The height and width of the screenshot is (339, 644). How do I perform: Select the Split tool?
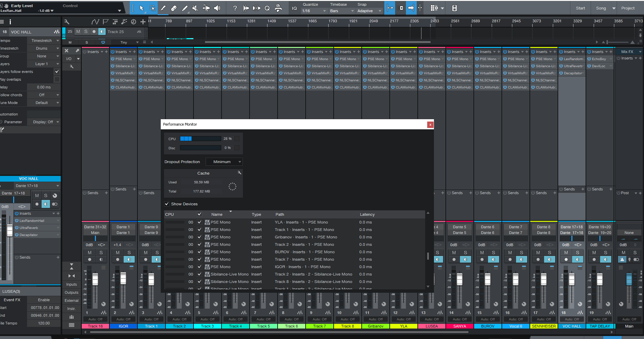163,8
